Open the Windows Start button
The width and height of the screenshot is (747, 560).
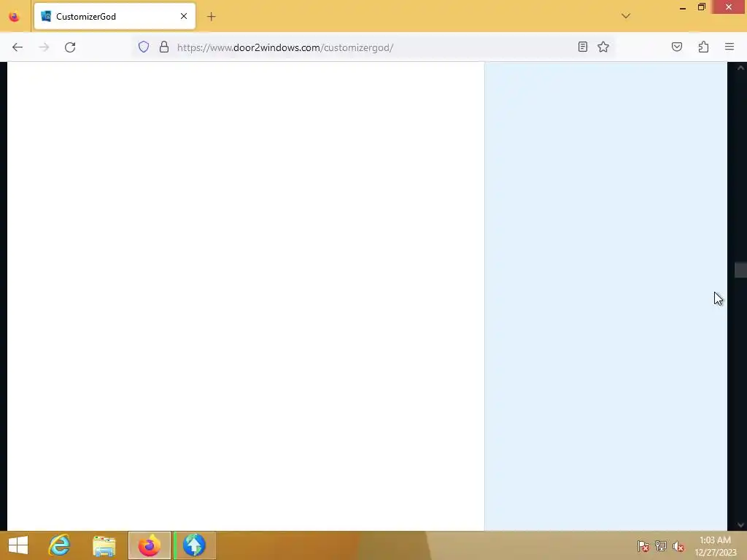(x=18, y=545)
